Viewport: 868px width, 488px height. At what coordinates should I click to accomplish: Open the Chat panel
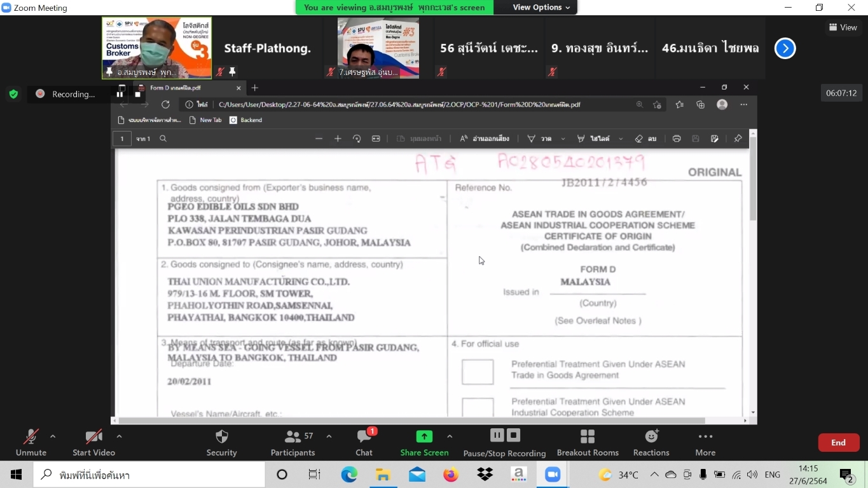click(x=364, y=443)
